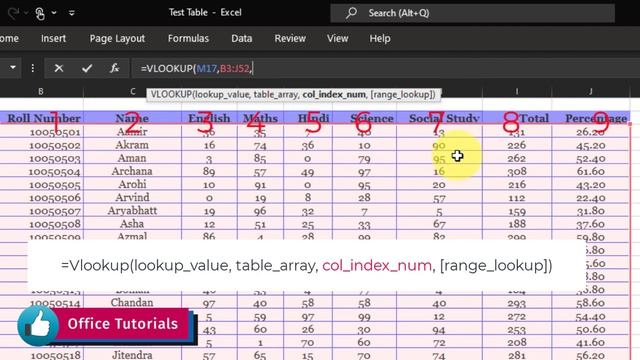Click table_array in the formula tooltip

point(276,95)
